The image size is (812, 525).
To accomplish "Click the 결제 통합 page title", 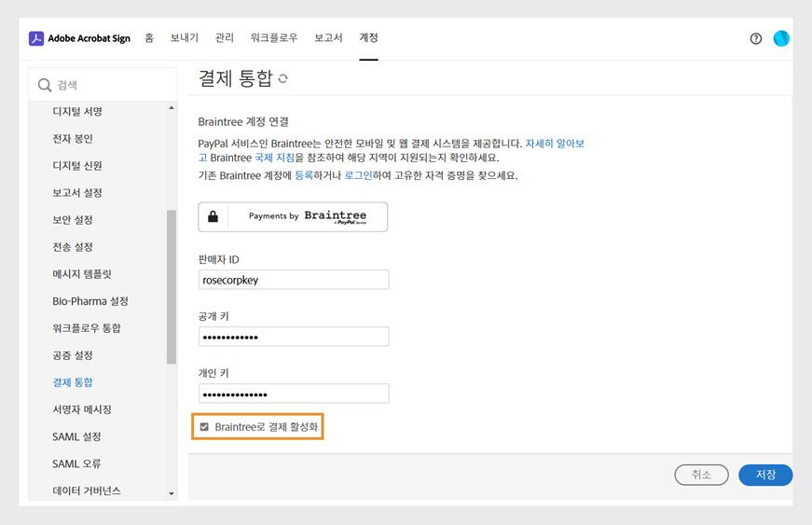I will pyautogui.click(x=236, y=78).
